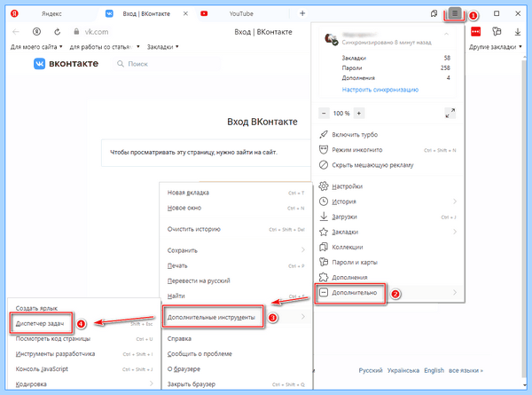
Task: Open История clock item
Action: point(387,201)
